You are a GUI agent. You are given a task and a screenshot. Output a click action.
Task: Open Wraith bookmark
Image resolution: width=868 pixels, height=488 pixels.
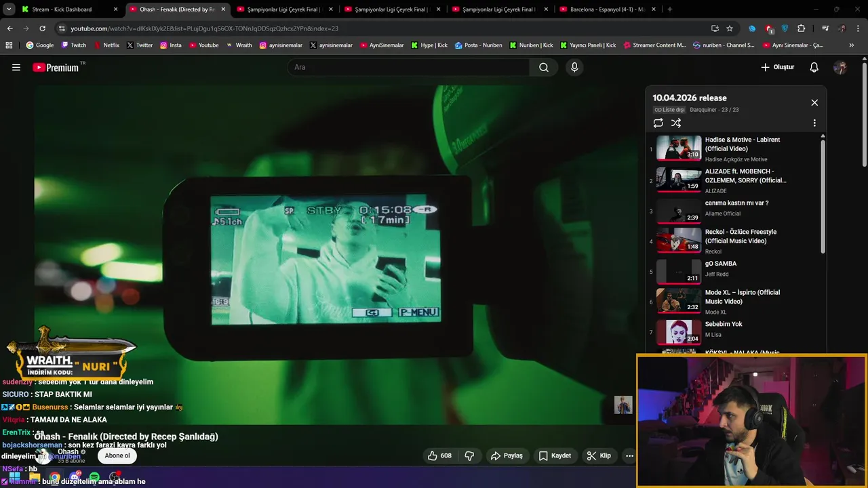239,45
